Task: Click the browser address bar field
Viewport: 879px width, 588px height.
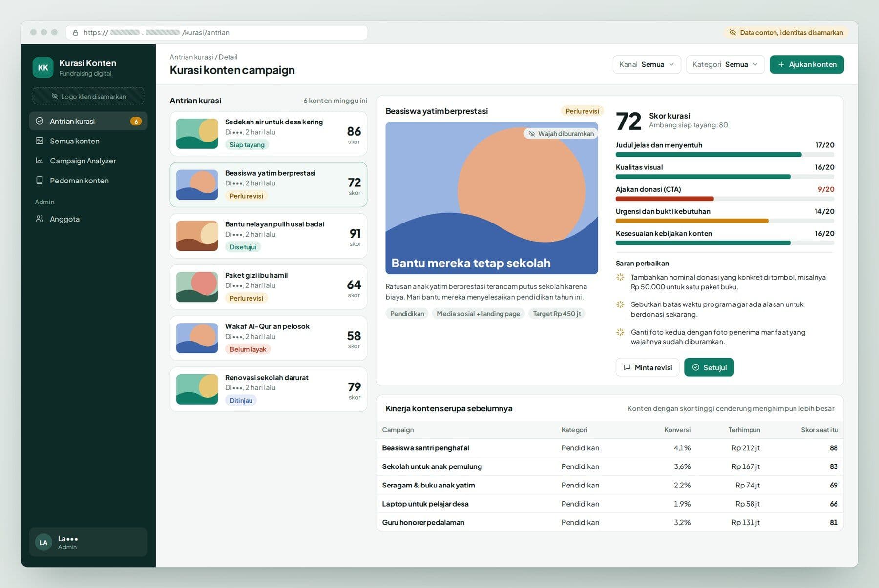Action: pos(217,33)
